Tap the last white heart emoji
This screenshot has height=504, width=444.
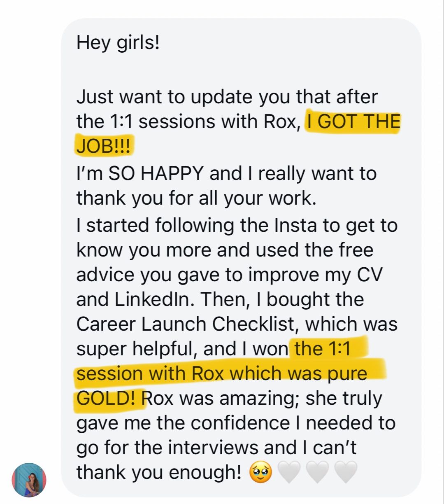pyautogui.click(x=346, y=472)
